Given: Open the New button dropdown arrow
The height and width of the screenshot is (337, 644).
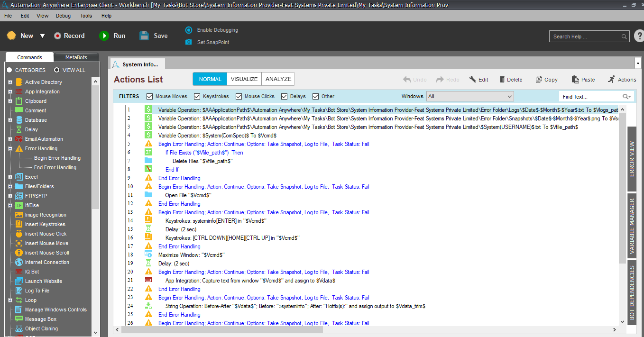Looking at the screenshot, I should (x=42, y=36).
